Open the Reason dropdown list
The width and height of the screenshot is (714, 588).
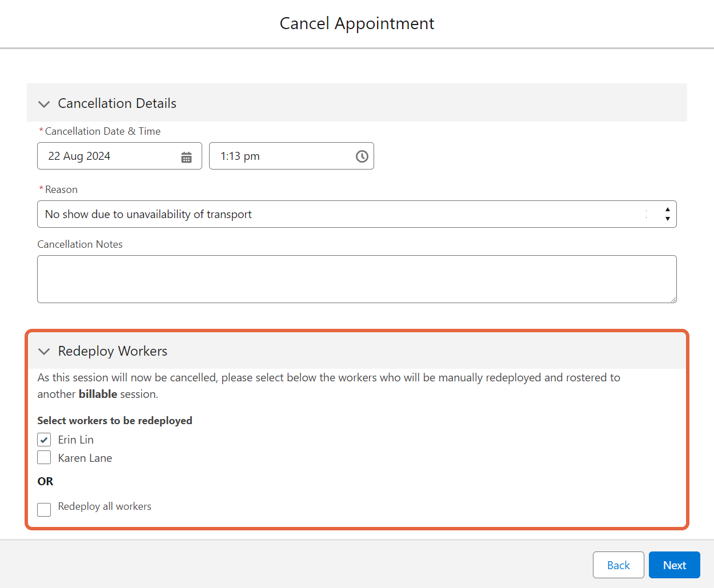tap(343, 214)
